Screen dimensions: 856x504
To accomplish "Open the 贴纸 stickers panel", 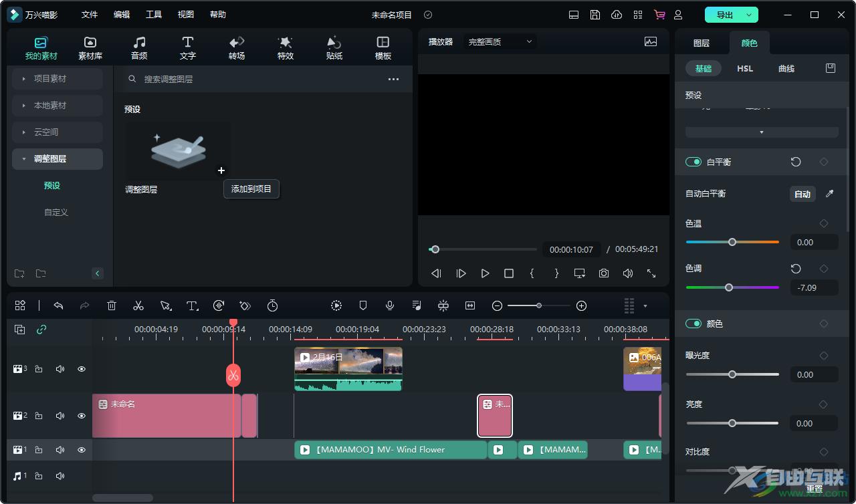I will tap(334, 48).
